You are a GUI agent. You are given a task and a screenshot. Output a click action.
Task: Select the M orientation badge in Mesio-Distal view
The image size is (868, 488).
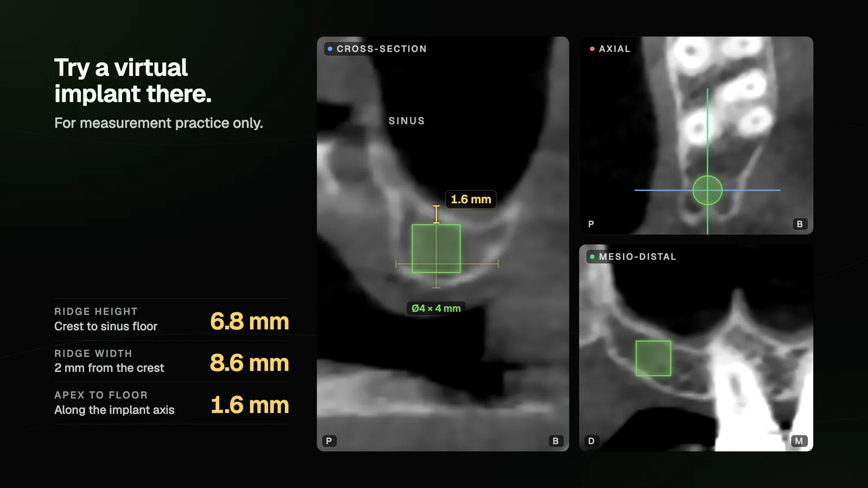pos(799,441)
